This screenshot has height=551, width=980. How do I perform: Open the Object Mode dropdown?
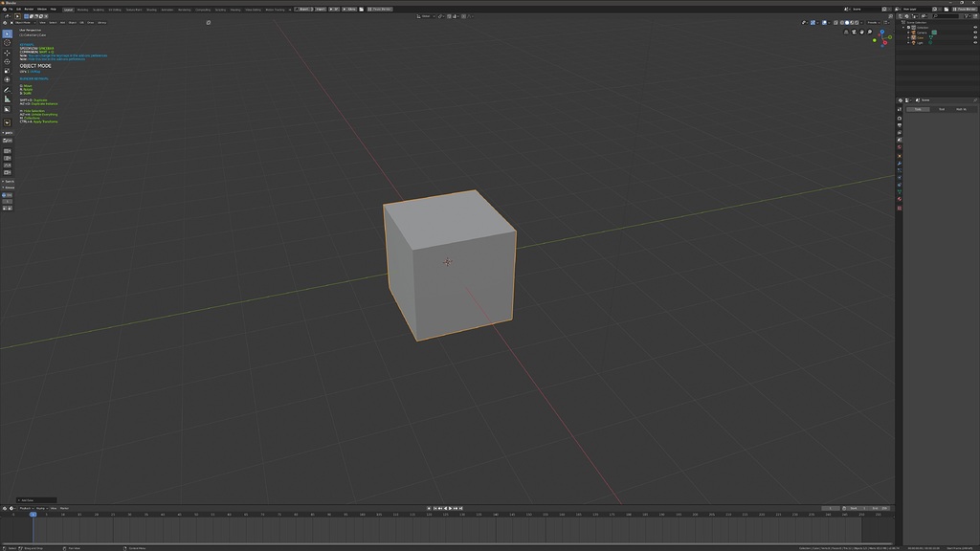[x=25, y=23]
